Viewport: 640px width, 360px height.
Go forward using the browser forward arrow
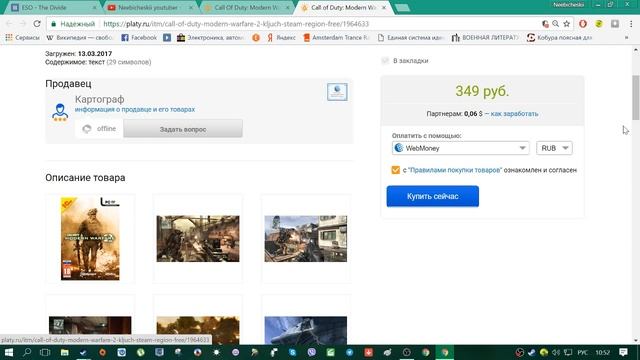pos(23,24)
